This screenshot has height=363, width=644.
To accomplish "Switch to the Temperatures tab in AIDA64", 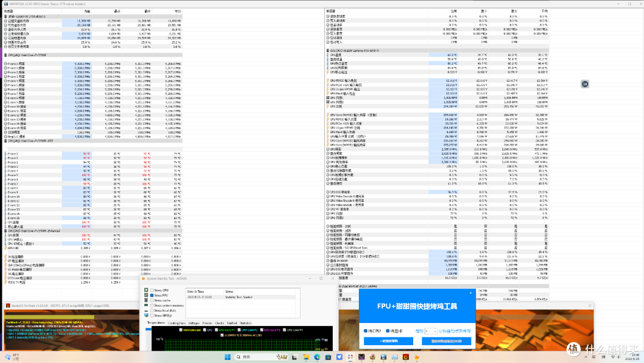I will tap(156, 323).
